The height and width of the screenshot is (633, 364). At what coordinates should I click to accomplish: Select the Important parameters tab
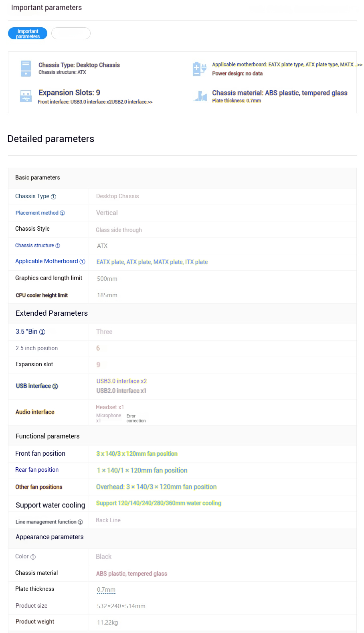coord(28,34)
